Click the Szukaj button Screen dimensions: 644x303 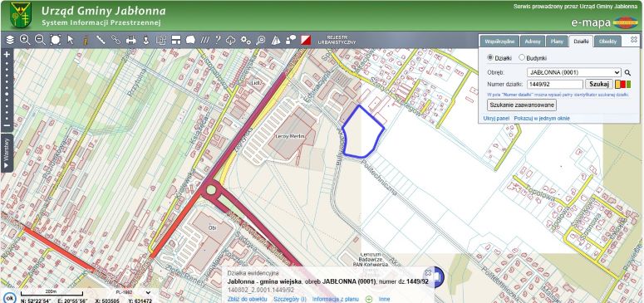click(599, 84)
